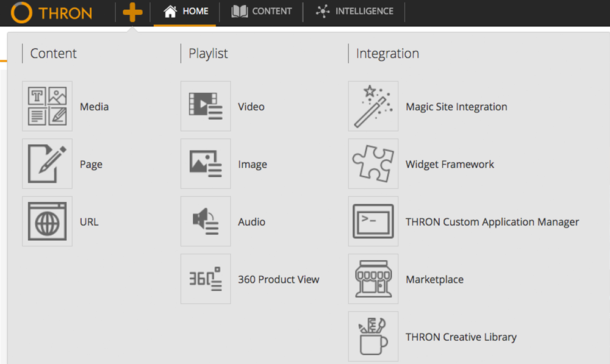610x364 pixels.
Task: Choose the Video playlist label
Action: click(x=251, y=107)
